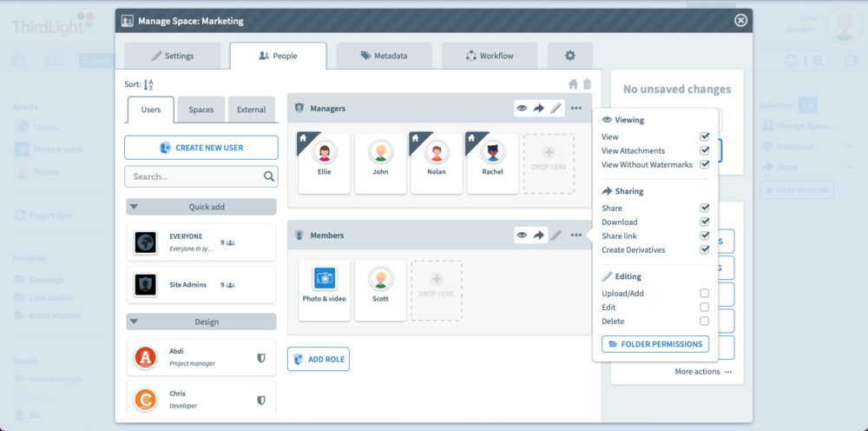This screenshot has height=431, width=868.
Task: Click the Managers DROP HERE placeholder
Action: click(549, 163)
